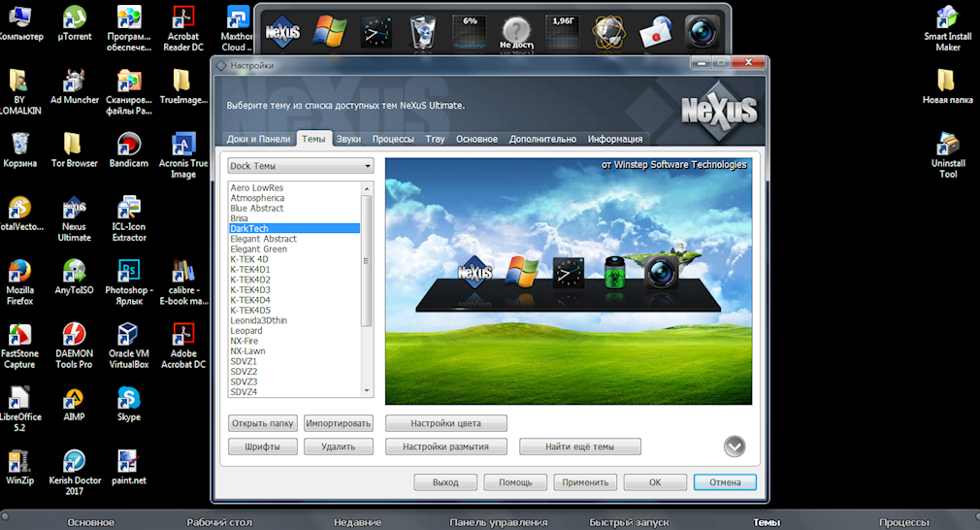Screen dimensions: 980x530
Task: Click the Помощь button
Action: tap(515, 481)
